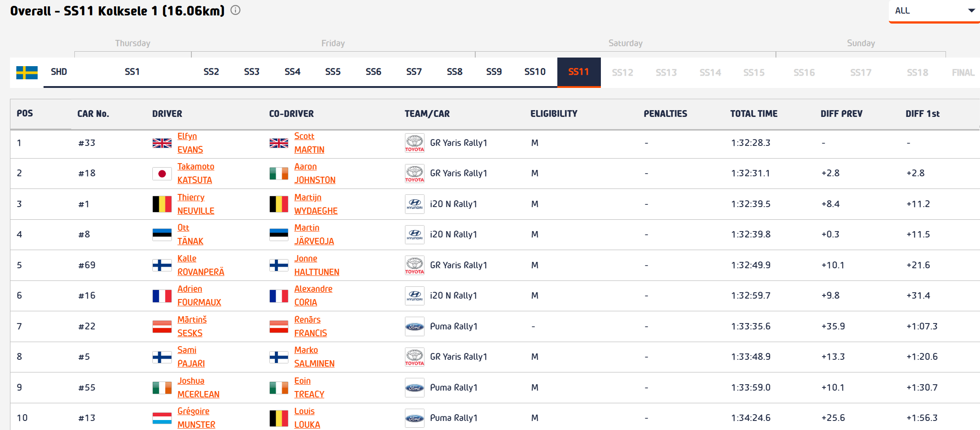
Task: Click the Luxembourg flag next to Grégoire Munster
Action: click(x=162, y=418)
